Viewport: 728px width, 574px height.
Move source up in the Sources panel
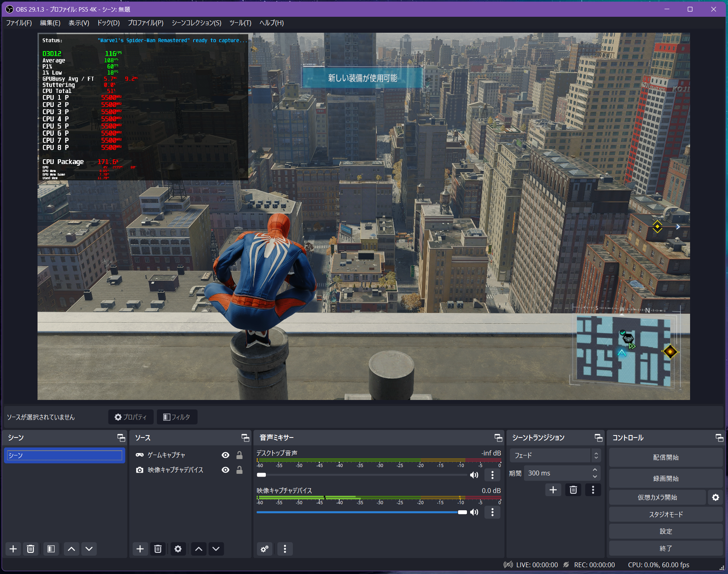tap(199, 549)
